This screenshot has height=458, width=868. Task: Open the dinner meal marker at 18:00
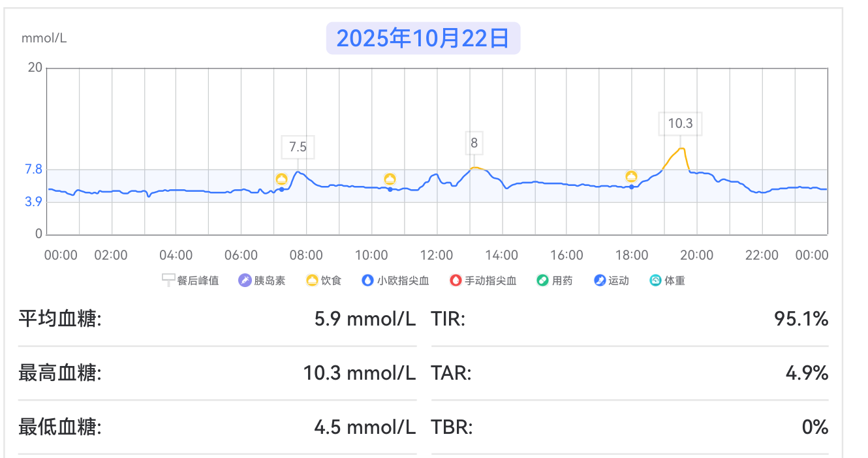point(631,177)
